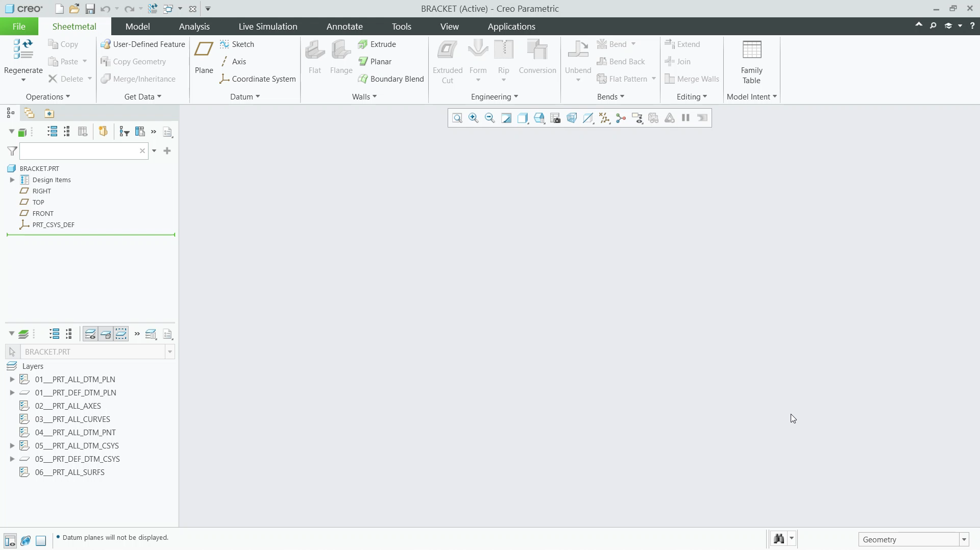Expand the 05__PRT_DEF_DTM_CSYS layer
The image size is (980, 550).
(x=12, y=459)
